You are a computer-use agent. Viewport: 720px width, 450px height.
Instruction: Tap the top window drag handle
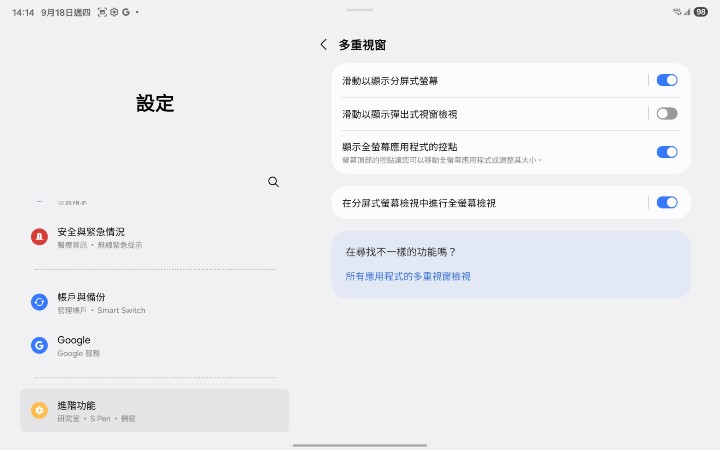pos(360,10)
